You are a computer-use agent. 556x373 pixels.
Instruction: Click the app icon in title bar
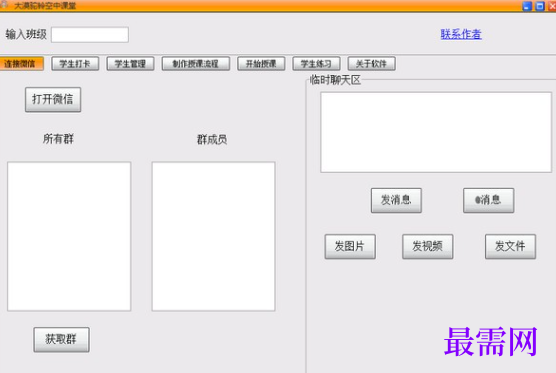[x=5, y=5]
